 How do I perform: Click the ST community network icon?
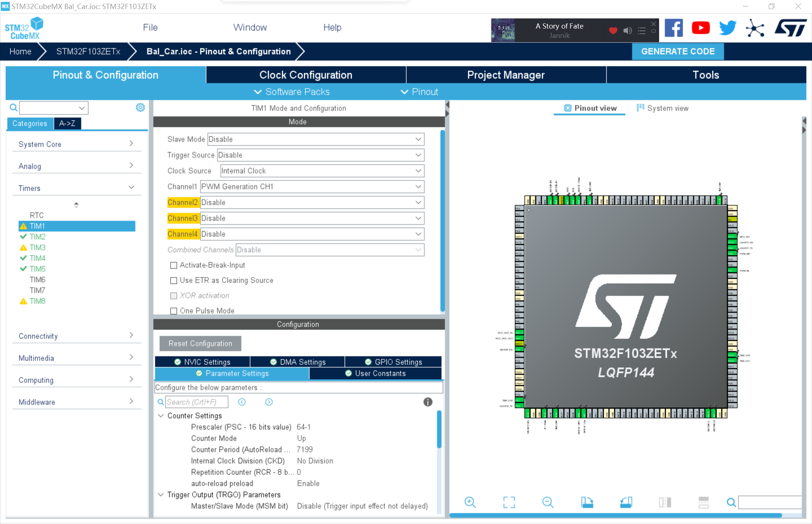[755, 28]
